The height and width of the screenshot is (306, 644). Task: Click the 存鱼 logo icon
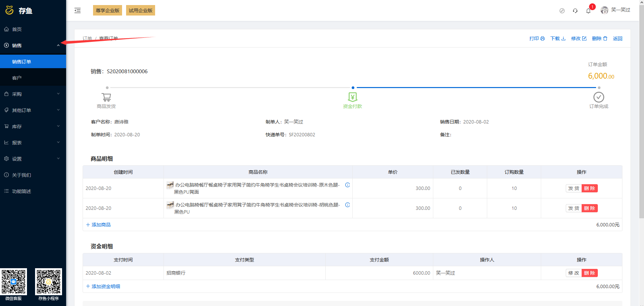pyautogui.click(x=9, y=10)
